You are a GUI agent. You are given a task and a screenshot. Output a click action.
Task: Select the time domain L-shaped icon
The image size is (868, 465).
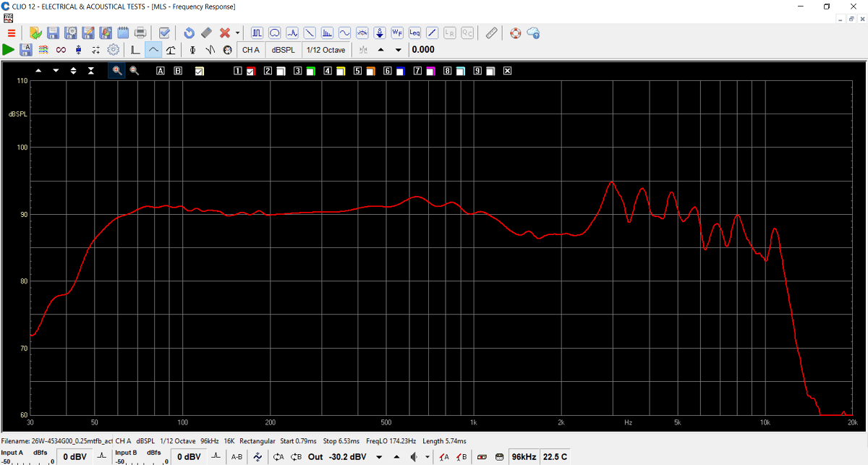(x=135, y=50)
